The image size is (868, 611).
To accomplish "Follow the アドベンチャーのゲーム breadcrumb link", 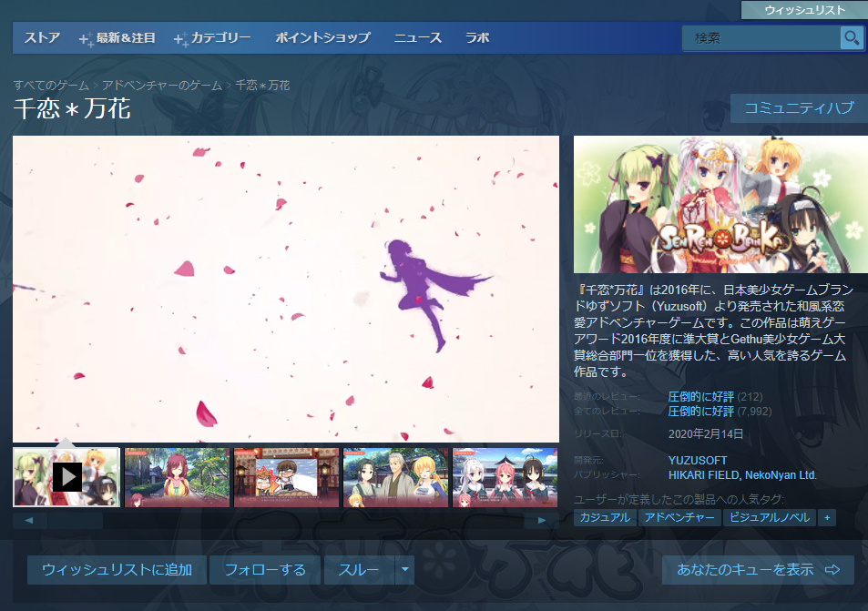I will (x=161, y=86).
